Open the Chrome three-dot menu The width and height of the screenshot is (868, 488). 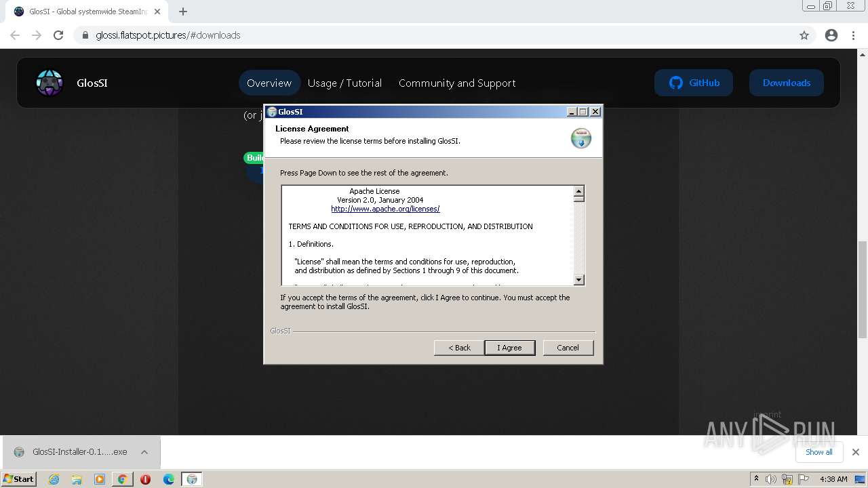[853, 35]
